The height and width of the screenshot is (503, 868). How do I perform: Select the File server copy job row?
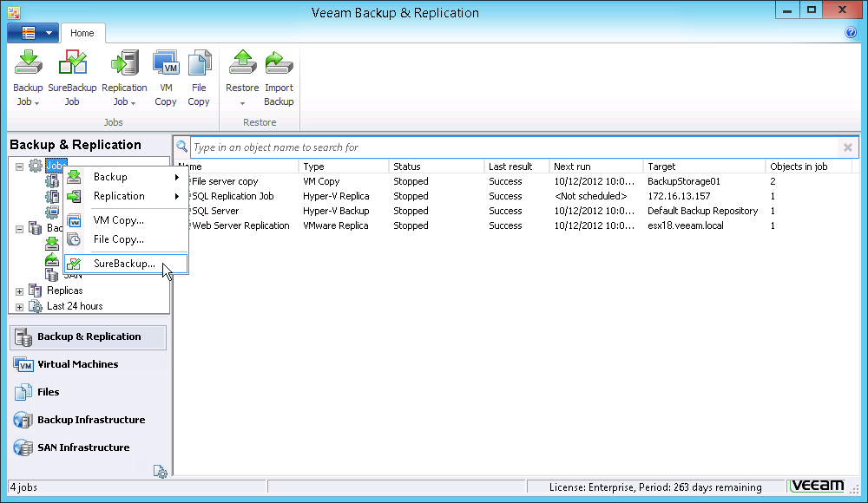(515, 181)
